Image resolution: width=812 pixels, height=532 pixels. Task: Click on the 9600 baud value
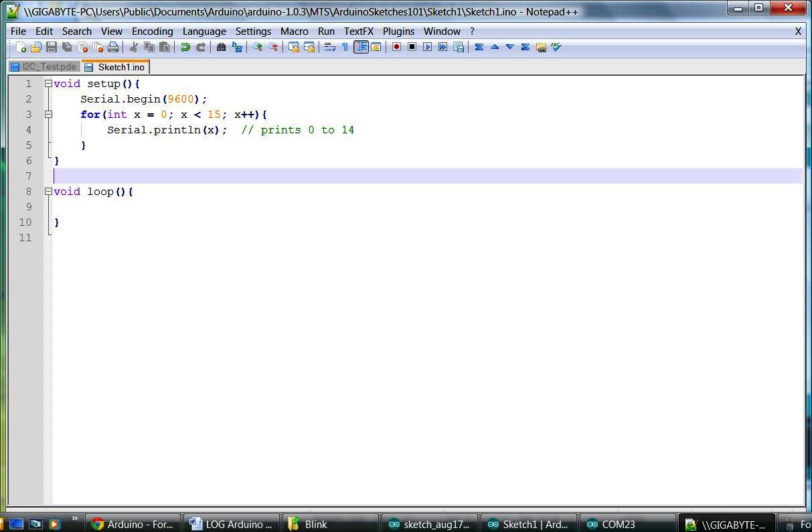181,99
